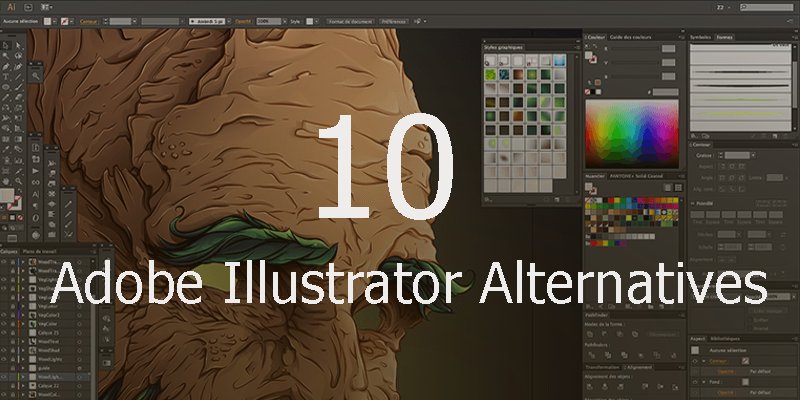Select the Zoom tool in main toolbox

tap(18, 181)
